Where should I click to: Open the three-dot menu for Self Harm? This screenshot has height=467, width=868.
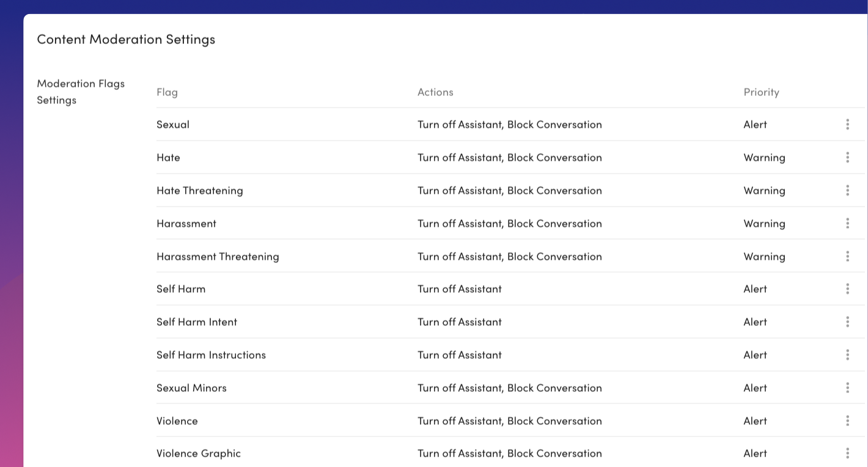(x=847, y=289)
